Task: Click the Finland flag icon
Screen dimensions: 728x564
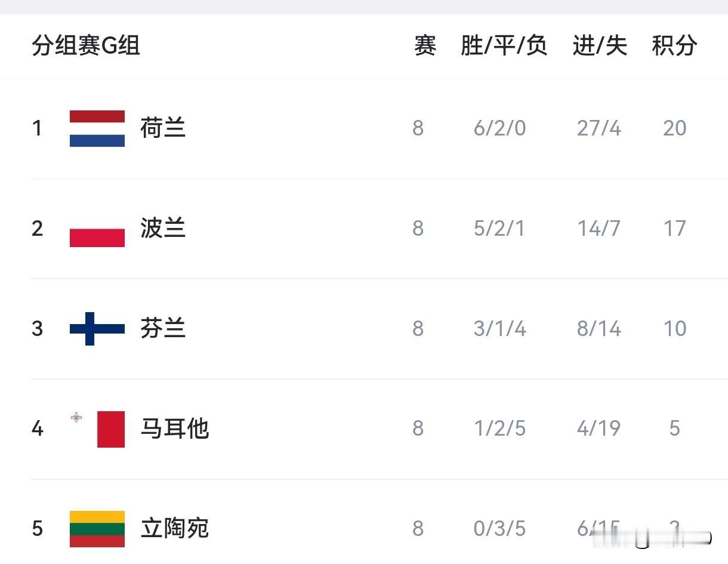Action: coord(97,328)
